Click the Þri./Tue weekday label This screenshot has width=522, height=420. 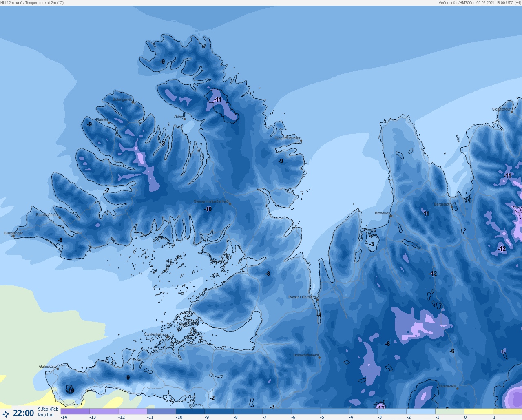(46, 415)
